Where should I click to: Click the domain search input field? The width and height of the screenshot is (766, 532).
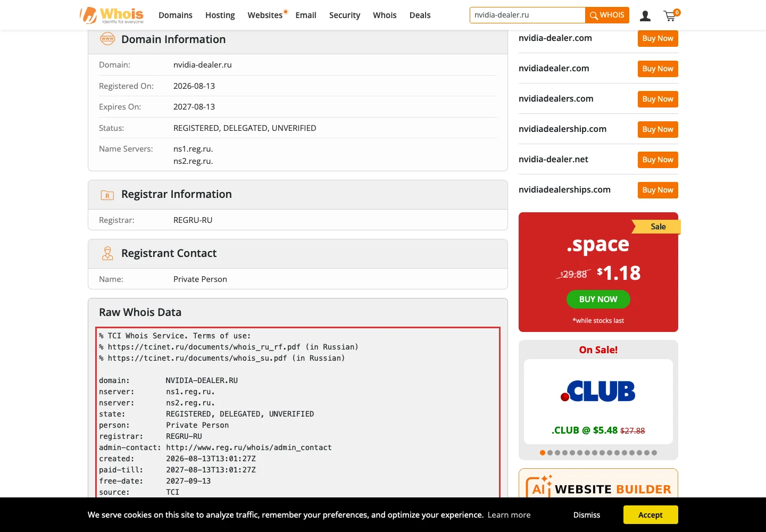tap(527, 15)
